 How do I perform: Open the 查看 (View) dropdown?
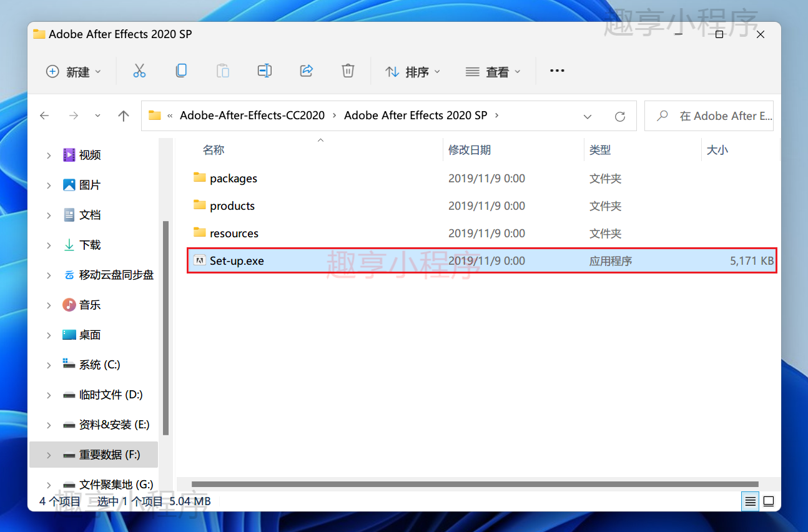pos(493,72)
